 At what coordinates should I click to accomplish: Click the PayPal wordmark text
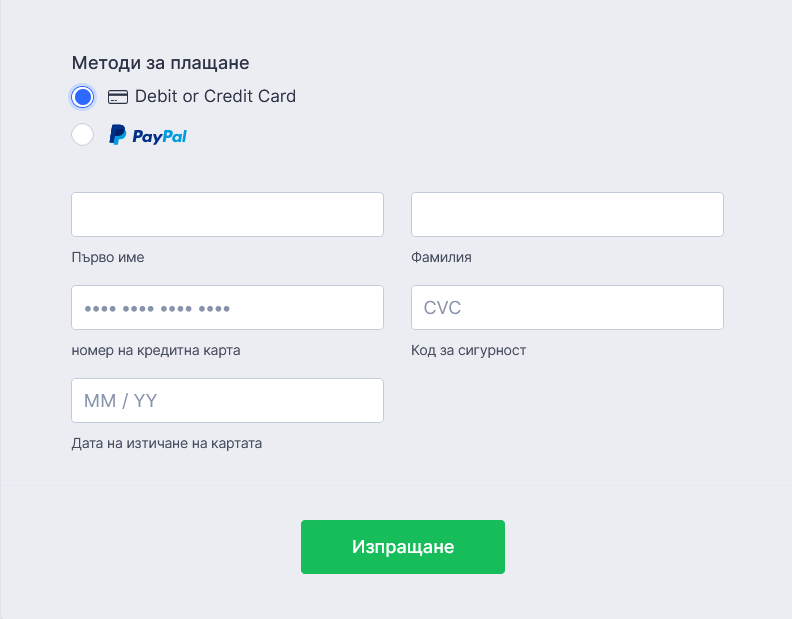pos(160,136)
